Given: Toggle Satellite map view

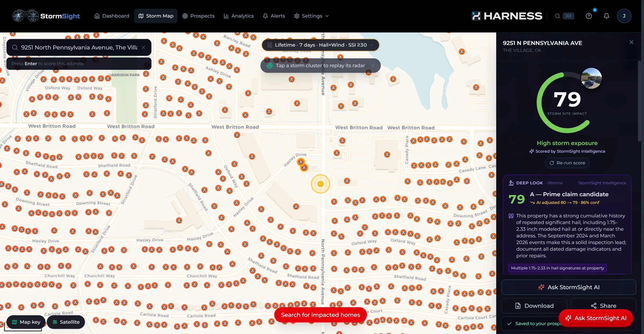Looking at the screenshot, I should click(66, 322).
